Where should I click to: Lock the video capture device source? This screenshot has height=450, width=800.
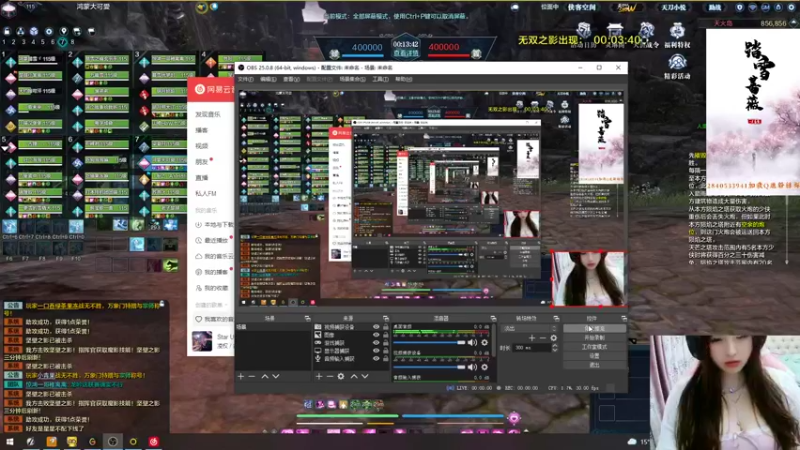(386, 327)
